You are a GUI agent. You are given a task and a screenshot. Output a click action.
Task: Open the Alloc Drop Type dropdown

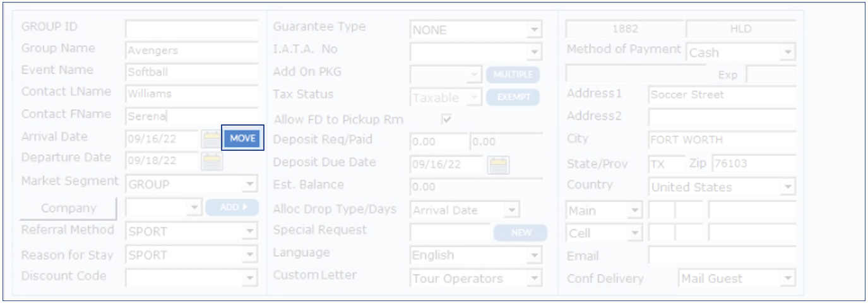coord(513,210)
